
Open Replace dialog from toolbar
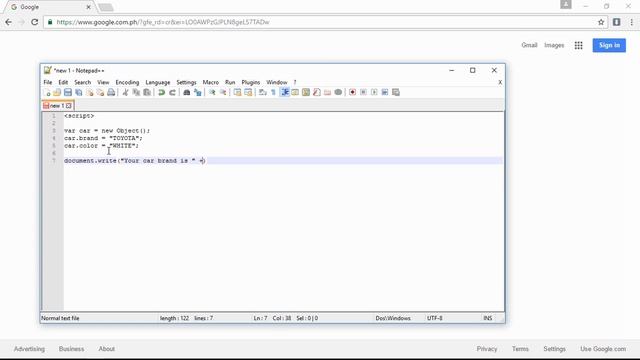coord(198,93)
